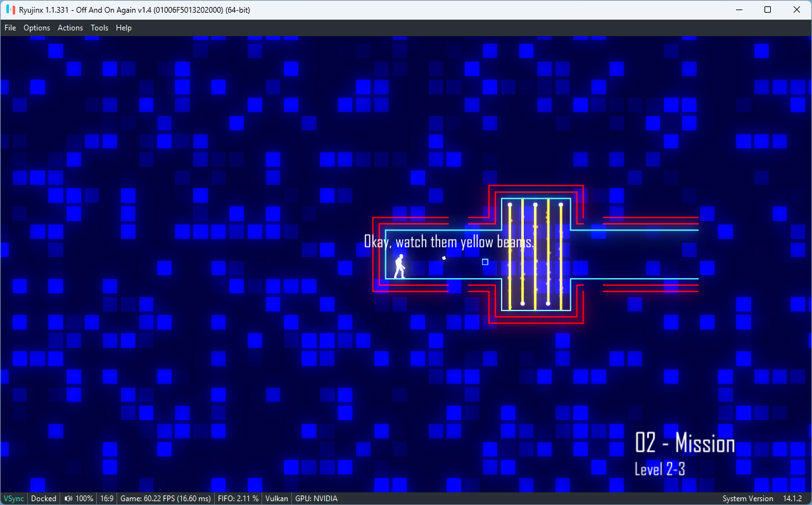
Task: Click the '02 - Mission' title text
Action: 685,443
